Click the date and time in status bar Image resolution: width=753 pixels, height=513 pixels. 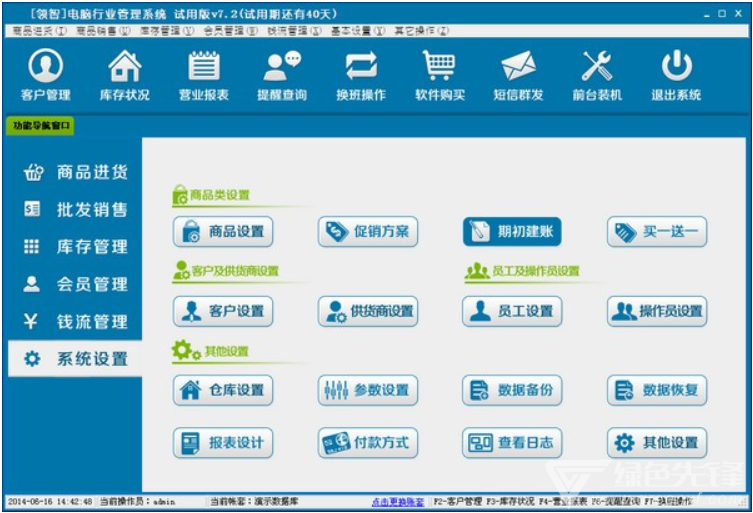pos(49,501)
